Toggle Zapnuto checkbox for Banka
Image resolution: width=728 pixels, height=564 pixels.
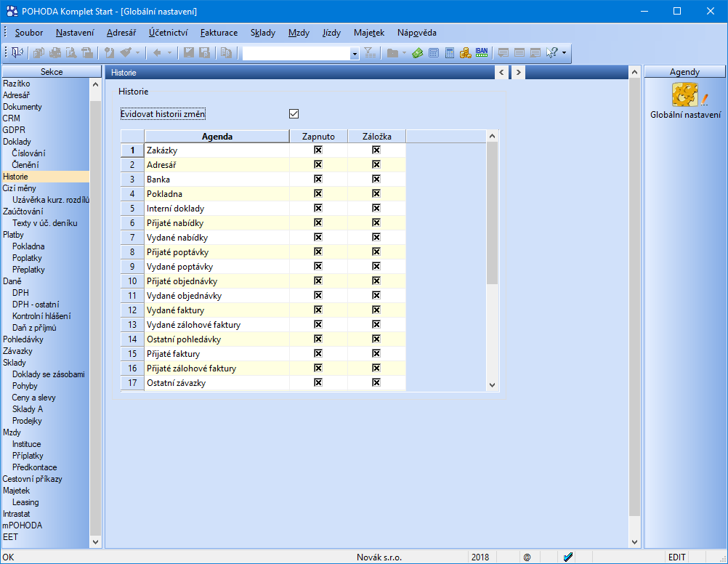[x=318, y=179]
